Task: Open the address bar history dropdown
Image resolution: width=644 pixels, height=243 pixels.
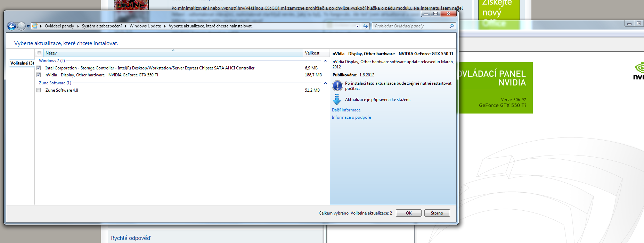Action: [x=357, y=26]
